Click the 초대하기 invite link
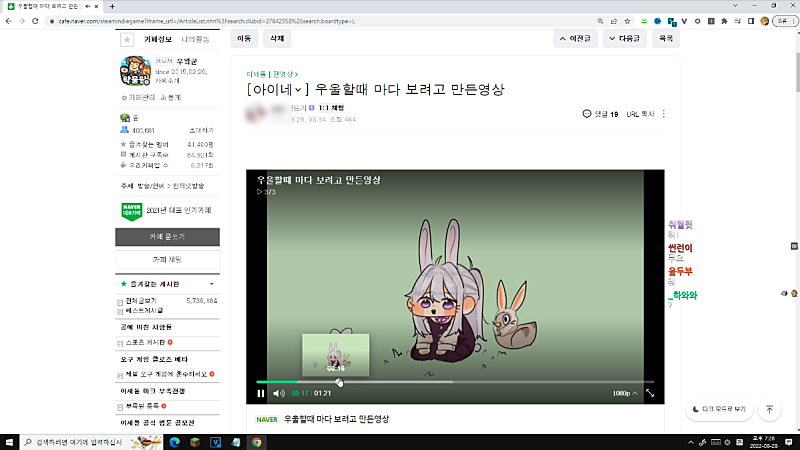 click(x=201, y=131)
